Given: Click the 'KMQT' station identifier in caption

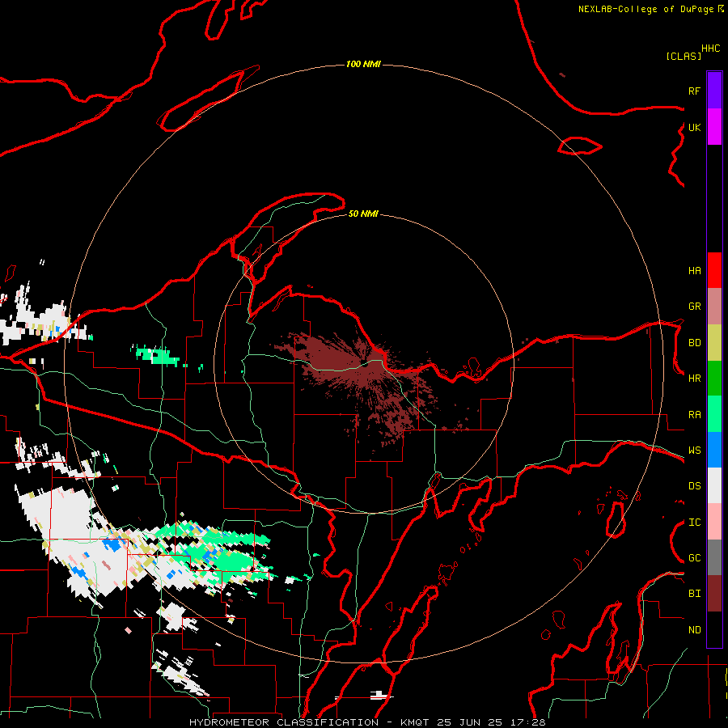Looking at the screenshot, I should [415, 722].
